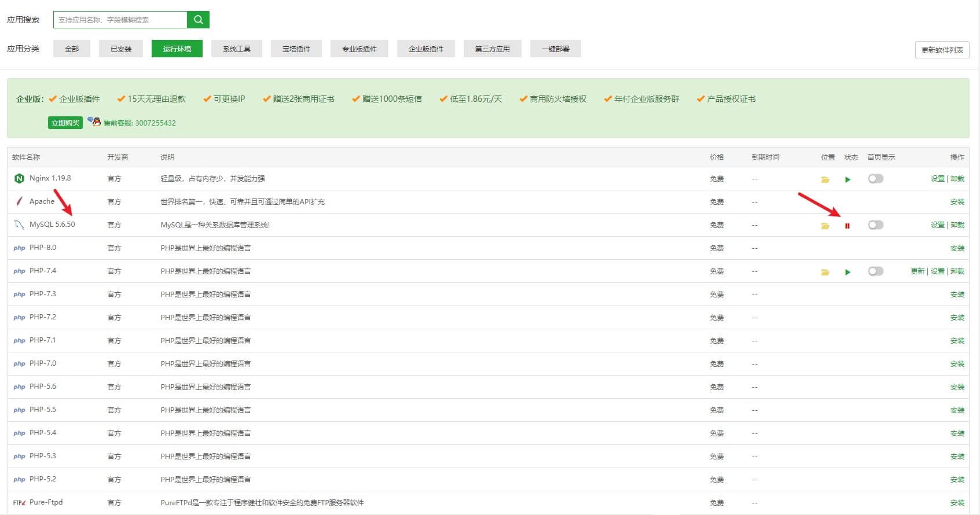Click the MySQL 5.6.50 name text
This screenshot has height=515, width=980.
52,225
